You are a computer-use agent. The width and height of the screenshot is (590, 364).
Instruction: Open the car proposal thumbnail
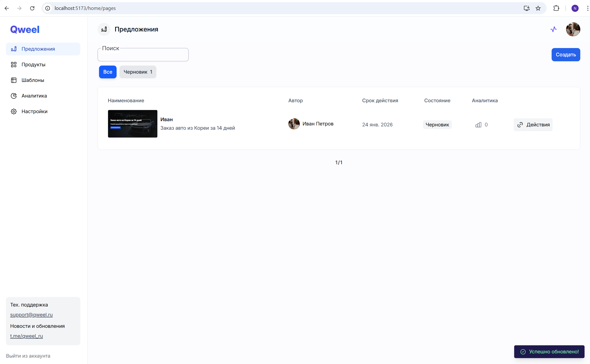pos(132,124)
